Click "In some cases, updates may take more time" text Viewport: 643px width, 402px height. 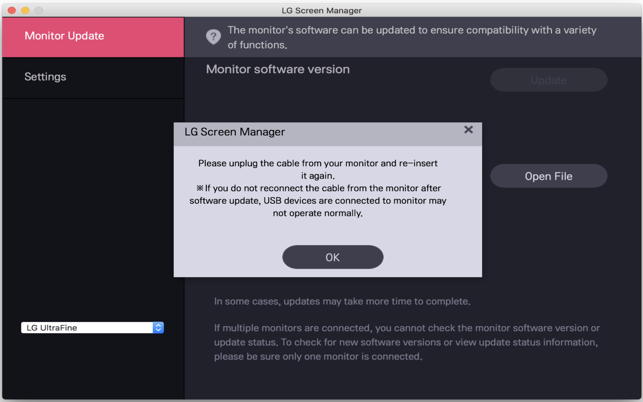pos(342,301)
